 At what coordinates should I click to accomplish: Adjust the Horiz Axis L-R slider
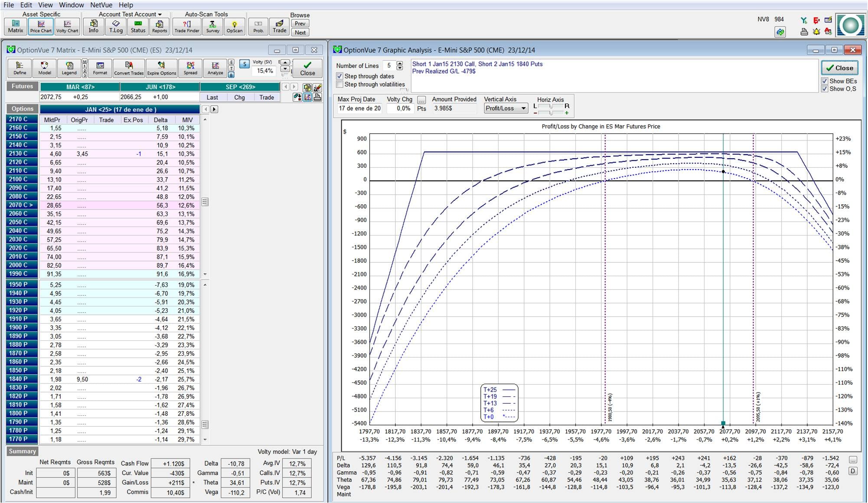tap(551, 106)
